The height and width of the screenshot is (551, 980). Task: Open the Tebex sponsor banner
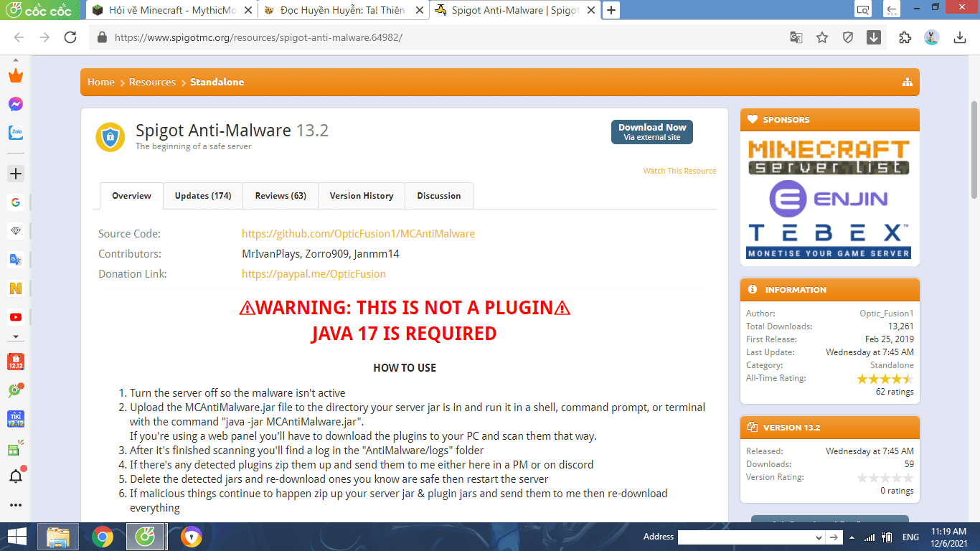[x=829, y=240]
